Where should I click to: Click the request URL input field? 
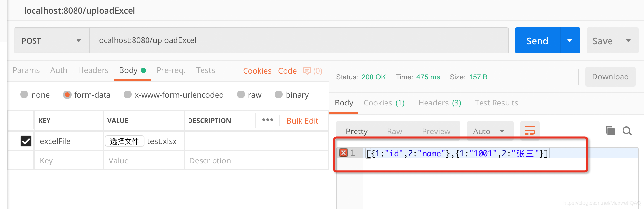pos(299,40)
